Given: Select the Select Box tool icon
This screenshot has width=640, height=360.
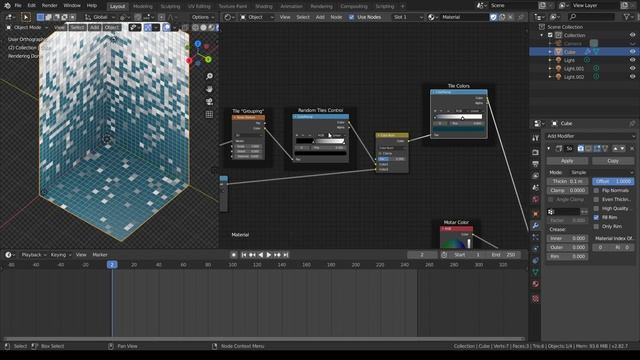Looking at the screenshot, I should [x=25, y=17].
